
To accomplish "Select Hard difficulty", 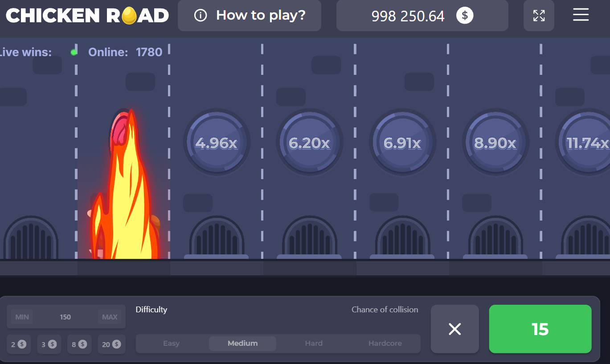I will pyautogui.click(x=314, y=344).
